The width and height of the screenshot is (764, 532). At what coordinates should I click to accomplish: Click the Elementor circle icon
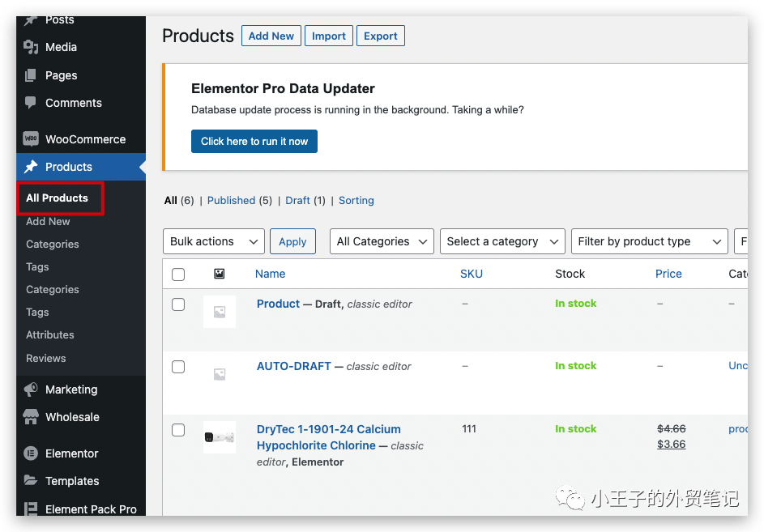[31, 453]
